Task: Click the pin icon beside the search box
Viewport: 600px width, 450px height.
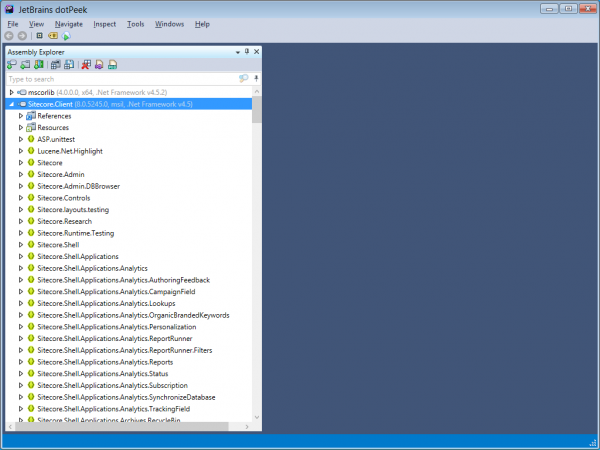Action: point(256,78)
